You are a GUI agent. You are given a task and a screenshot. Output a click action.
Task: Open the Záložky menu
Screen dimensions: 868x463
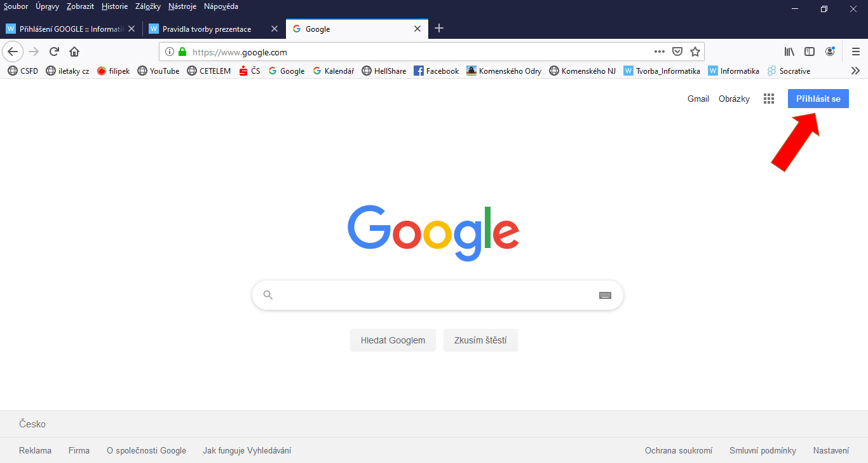pos(148,6)
